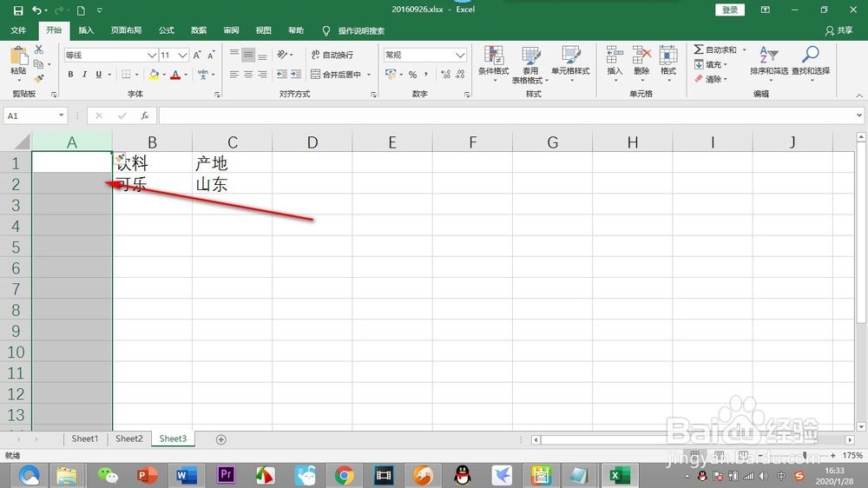Viewport: 868px width, 488px height.
Task: Paste clipboard contents with 粘贴
Action: [x=18, y=63]
